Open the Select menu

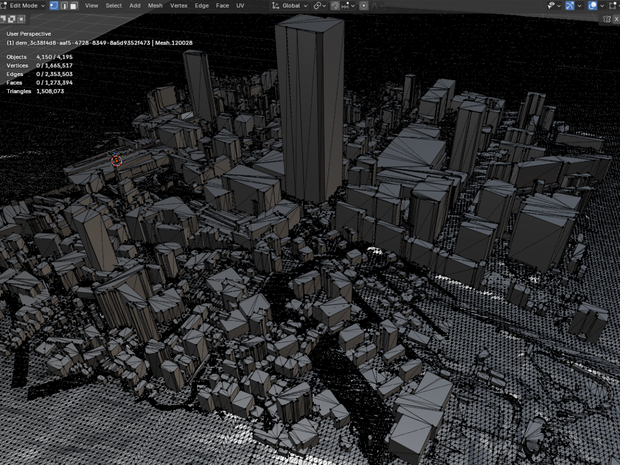[x=113, y=6]
